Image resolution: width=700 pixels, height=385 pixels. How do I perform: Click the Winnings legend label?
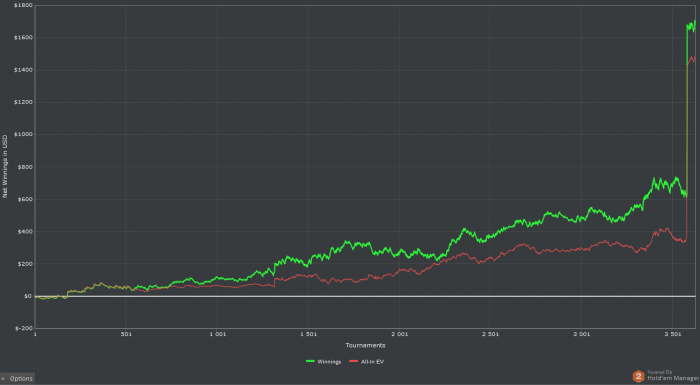click(x=329, y=362)
